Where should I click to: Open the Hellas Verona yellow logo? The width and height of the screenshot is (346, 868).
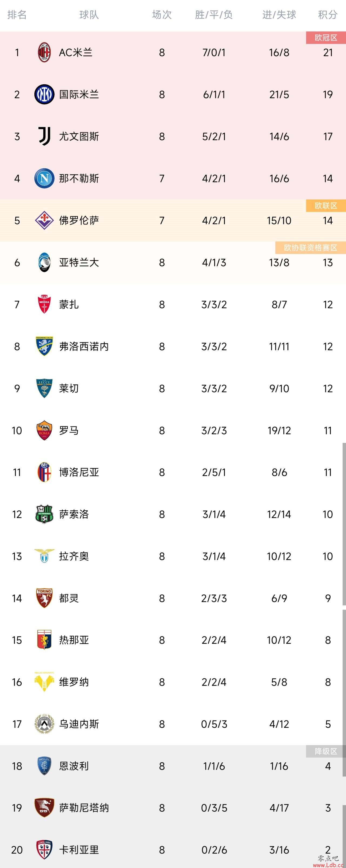point(44,682)
